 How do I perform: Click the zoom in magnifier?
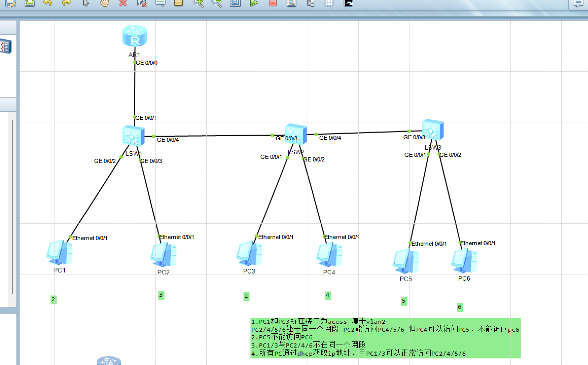[198, 3]
